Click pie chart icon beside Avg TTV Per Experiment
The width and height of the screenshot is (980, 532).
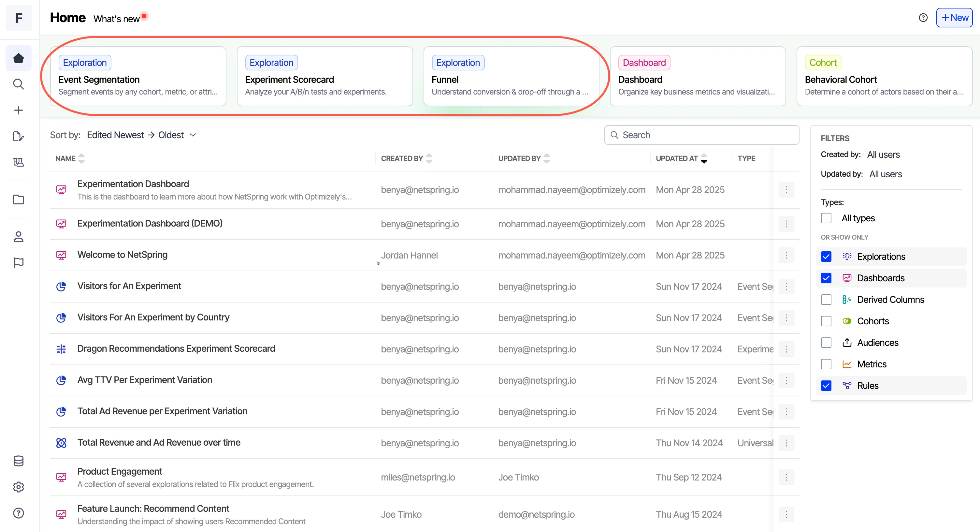click(x=61, y=380)
